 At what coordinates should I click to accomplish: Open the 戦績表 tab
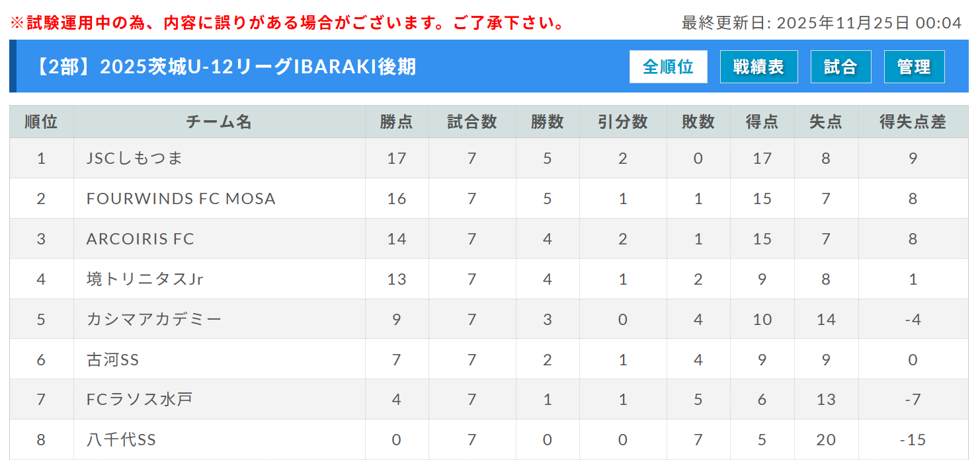tap(758, 67)
